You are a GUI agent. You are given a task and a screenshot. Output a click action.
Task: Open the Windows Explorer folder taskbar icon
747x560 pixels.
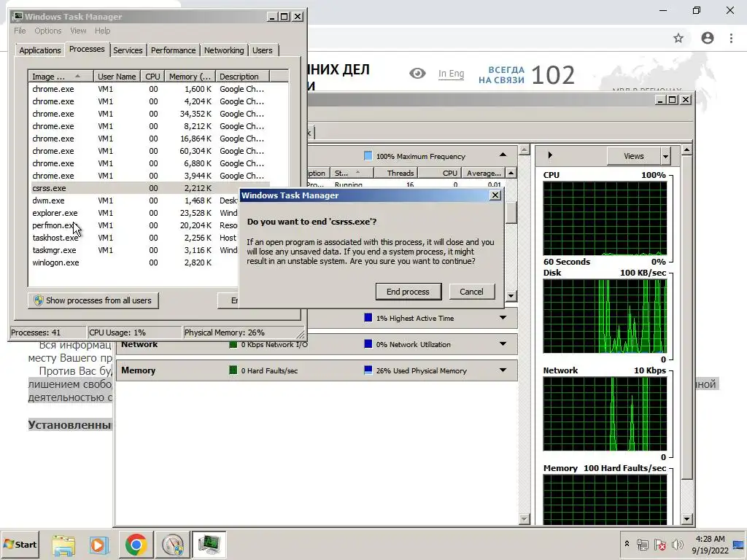point(63,545)
